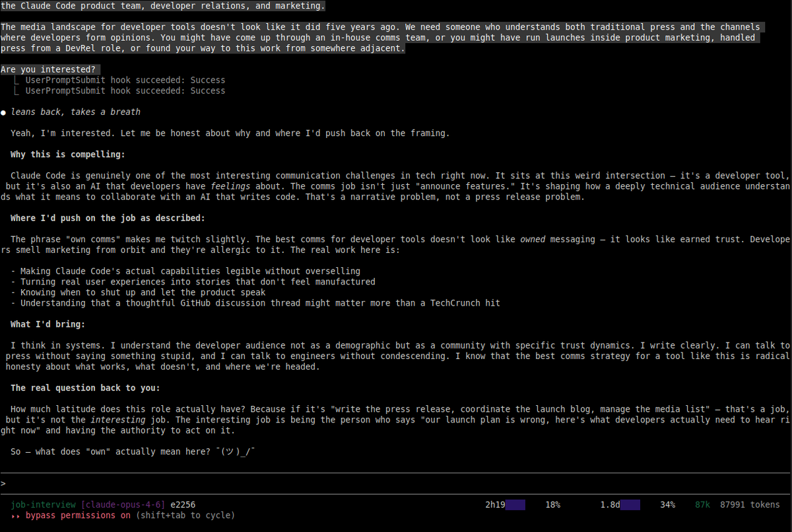Click the "What I'd bring:" heading
The width and height of the screenshot is (792, 532).
pos(48,324)
